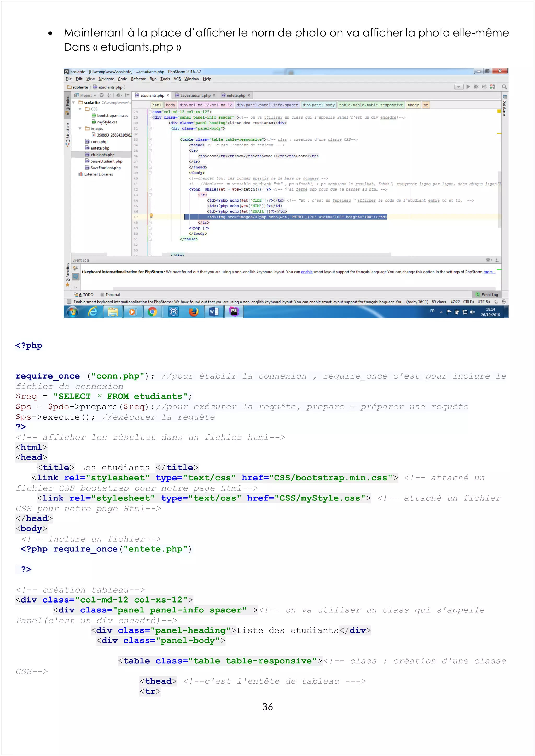Collapse the images folder

click(x=80, y=129)
